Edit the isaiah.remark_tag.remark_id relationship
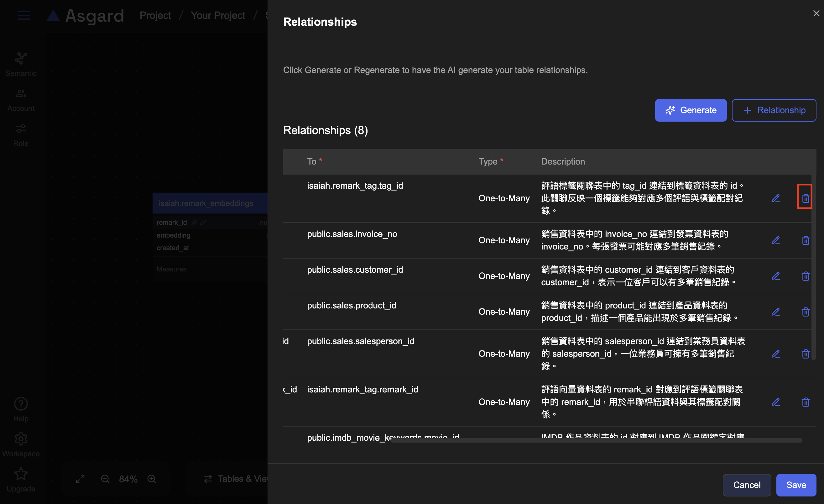This screenshot has height=504, width=824. (x=775, y=402)
